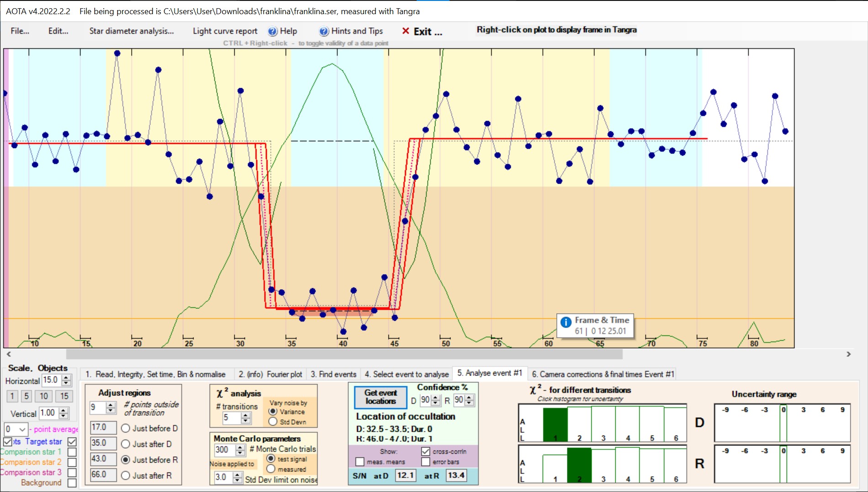The height and width of the screenshot is (492, 868).
Task: Click the plot scrollbar right arrow
Action: click(848, 354)
